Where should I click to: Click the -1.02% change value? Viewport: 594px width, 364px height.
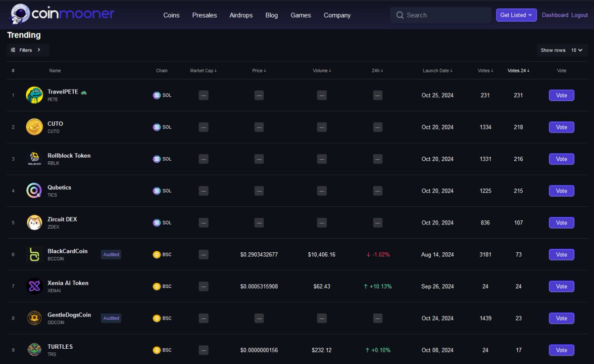coord(378,255)
